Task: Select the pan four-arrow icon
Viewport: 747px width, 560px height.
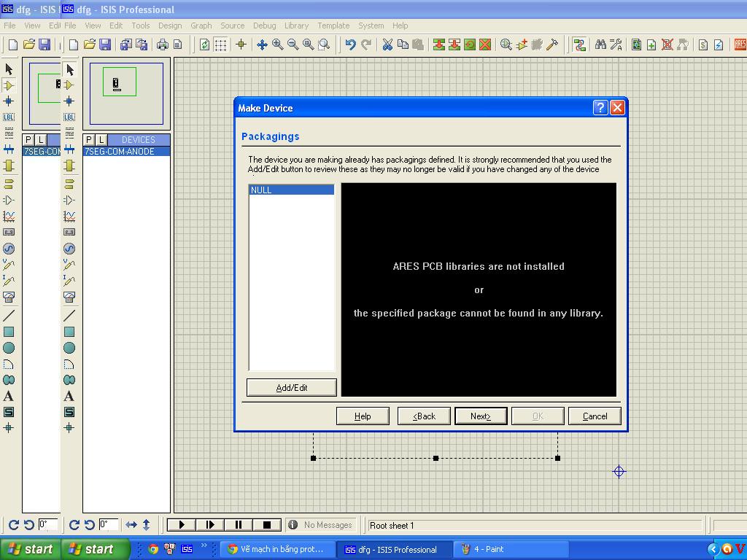Action: [x=262, y=44]
